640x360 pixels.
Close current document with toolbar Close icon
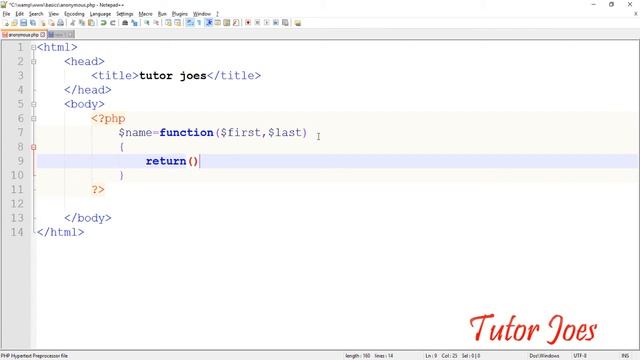(x=43, y=23)
